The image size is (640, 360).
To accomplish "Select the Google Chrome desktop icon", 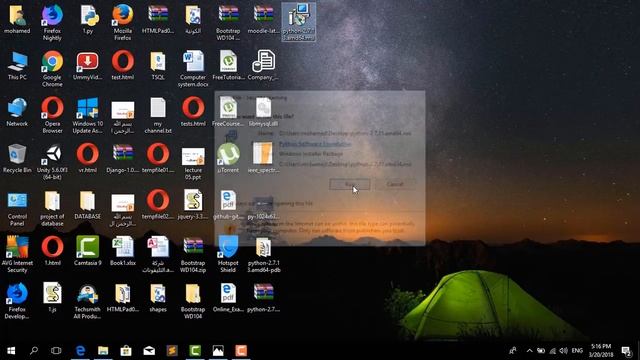I will click(x=52, y=69).
